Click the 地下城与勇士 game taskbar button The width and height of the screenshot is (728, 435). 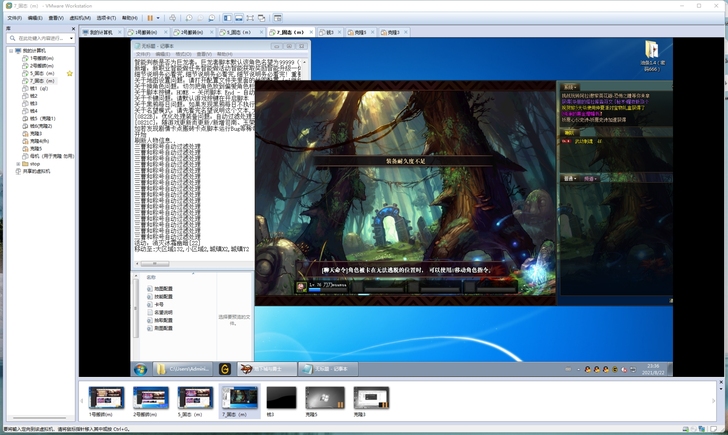[x=266, y=369]
